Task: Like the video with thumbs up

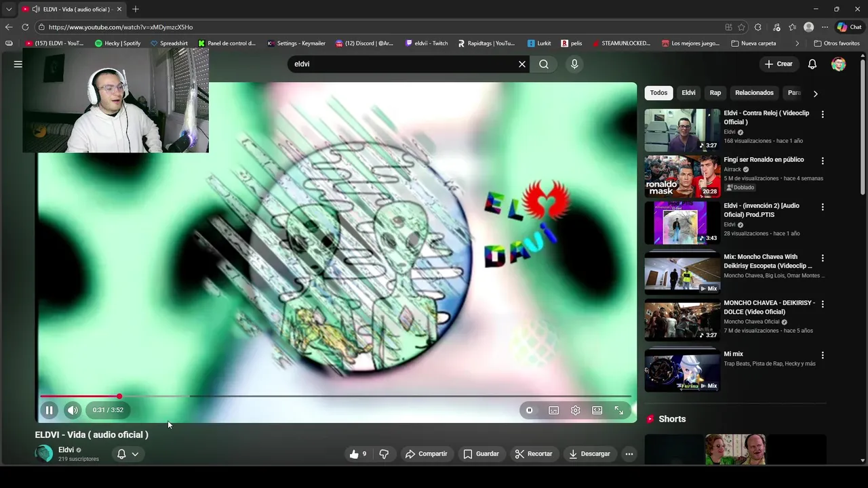Action: pyautogui.click(x=357, y=454)
